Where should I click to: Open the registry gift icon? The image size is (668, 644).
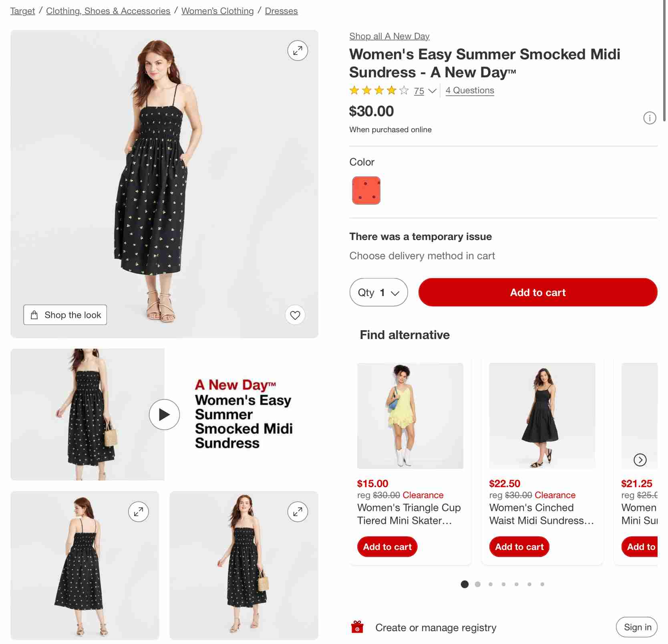357,627
